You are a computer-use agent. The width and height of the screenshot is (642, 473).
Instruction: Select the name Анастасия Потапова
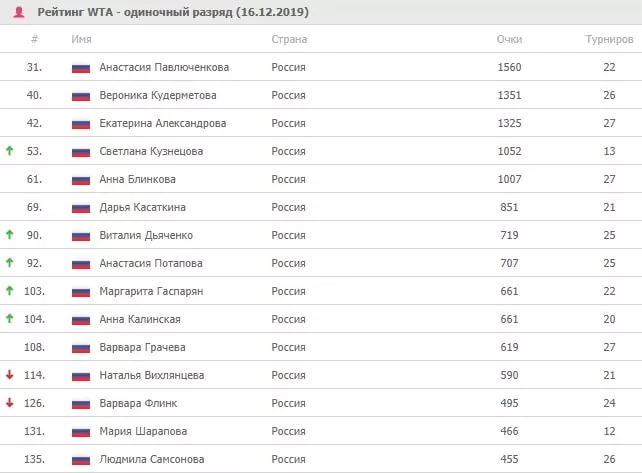coord(151,263)
